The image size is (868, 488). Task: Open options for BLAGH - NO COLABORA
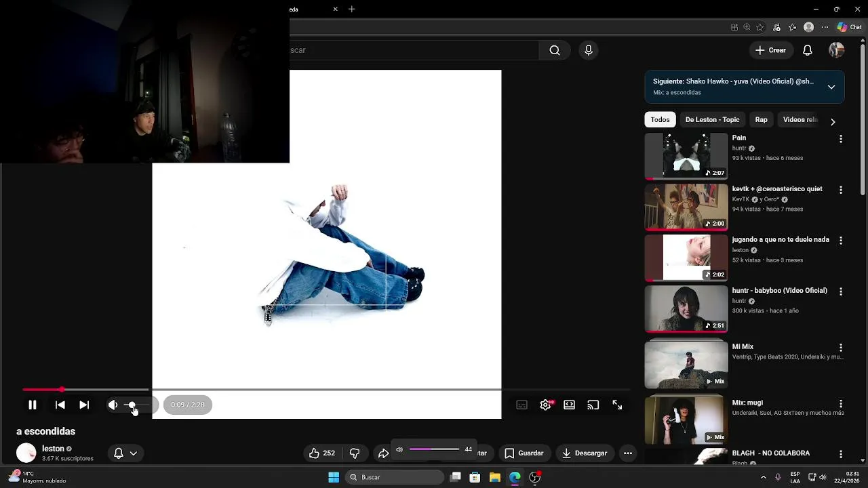point(841,454)
